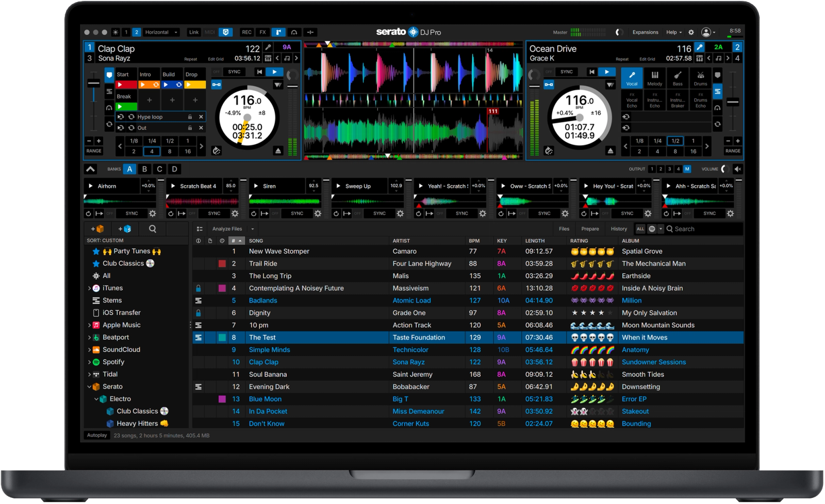Select the Melody stem pad

coord(655,78)
